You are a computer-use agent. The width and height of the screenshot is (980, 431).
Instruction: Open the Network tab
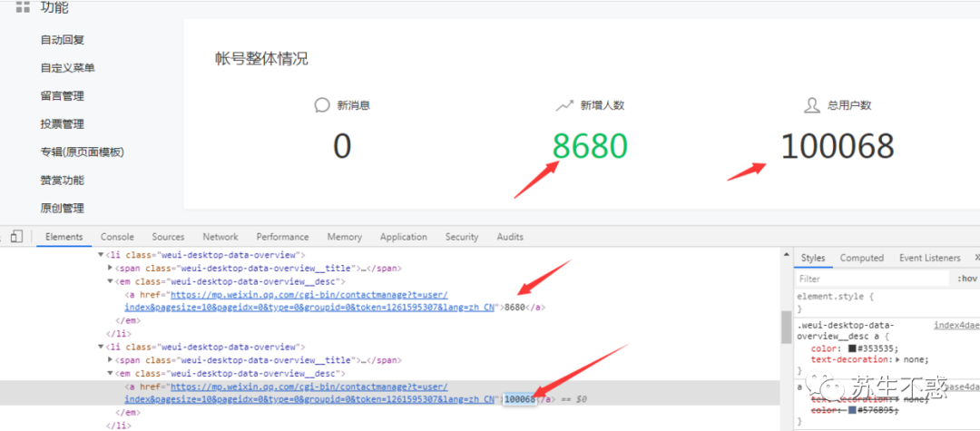pyautogui.click(x=220, y=237)
